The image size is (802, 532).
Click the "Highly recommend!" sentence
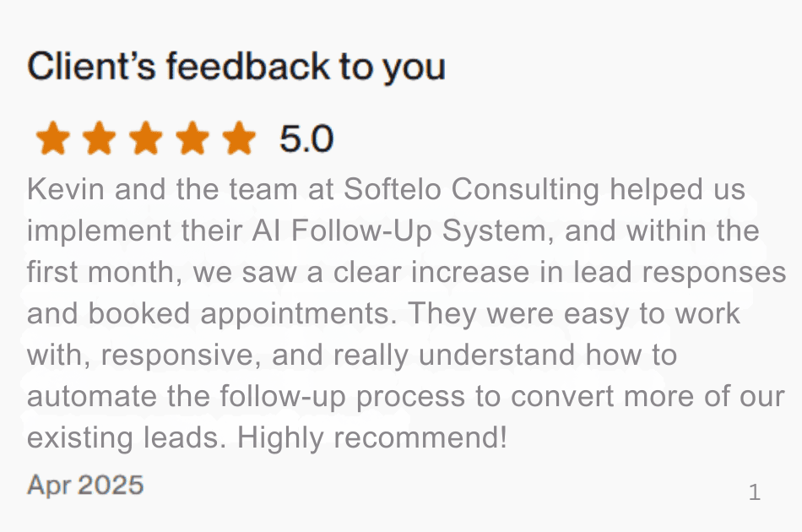[372, 438]
